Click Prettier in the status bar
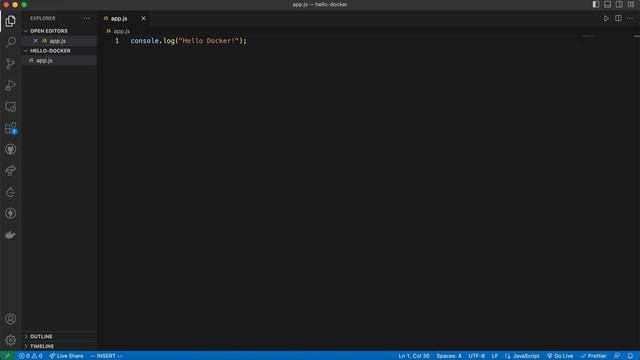Screen dimensions: 640x360 593,356
